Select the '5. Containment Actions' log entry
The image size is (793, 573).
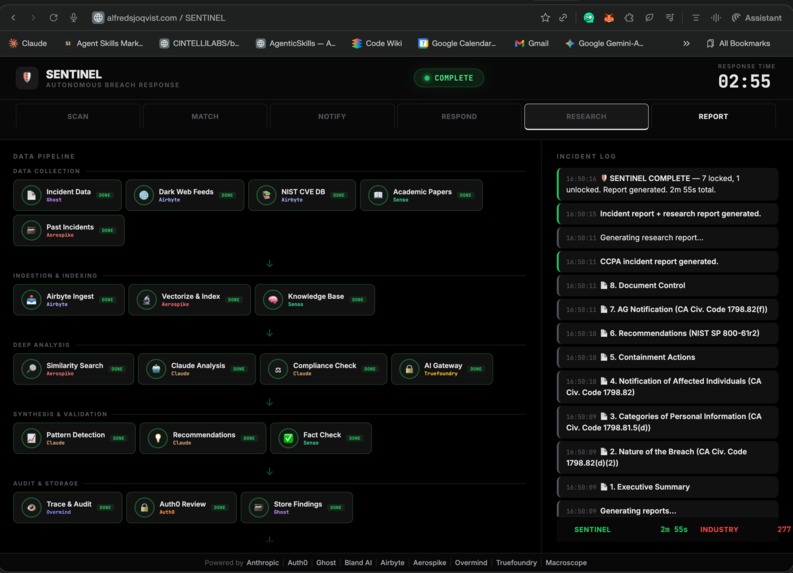pos(668,358)
